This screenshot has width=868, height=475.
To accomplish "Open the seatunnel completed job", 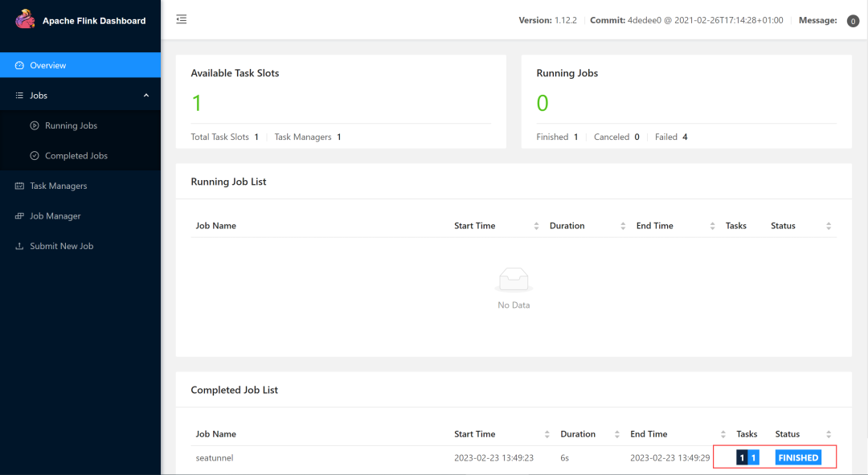I will (x=215, y=457).
